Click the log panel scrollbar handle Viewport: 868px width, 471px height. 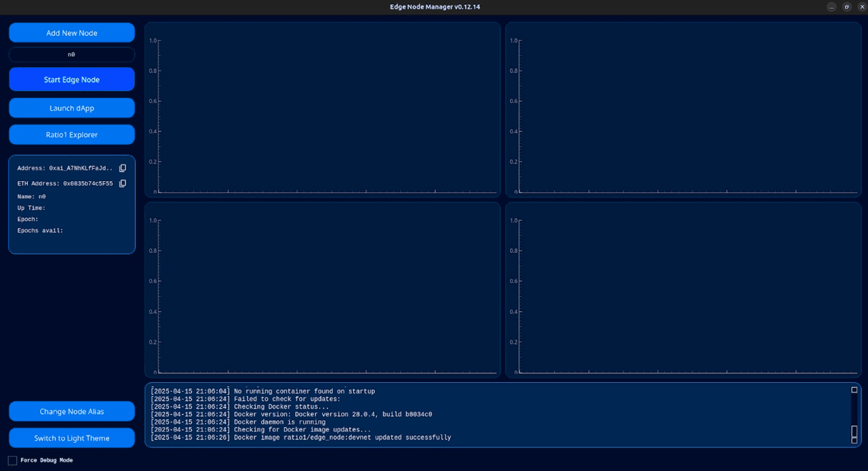(x=854, y=431)
